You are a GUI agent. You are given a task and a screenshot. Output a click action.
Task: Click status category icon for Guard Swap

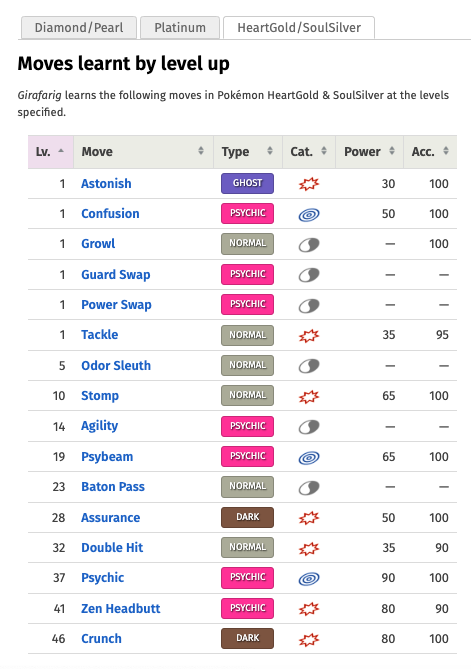coord(309,275)
